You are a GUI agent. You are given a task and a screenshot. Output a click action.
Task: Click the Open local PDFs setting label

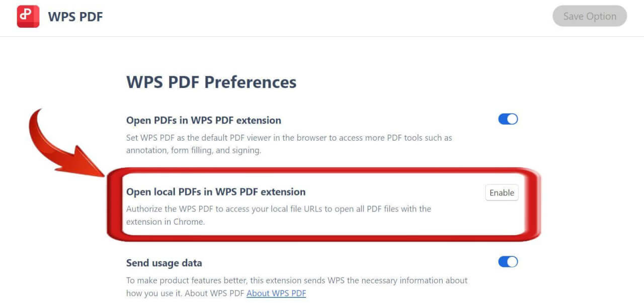(215, 192)
